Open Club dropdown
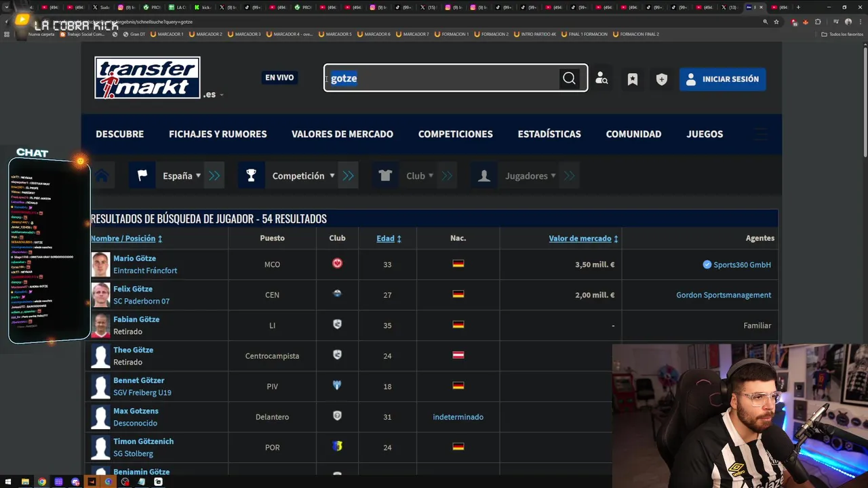The image size is (868, 488). coord(419,176)
